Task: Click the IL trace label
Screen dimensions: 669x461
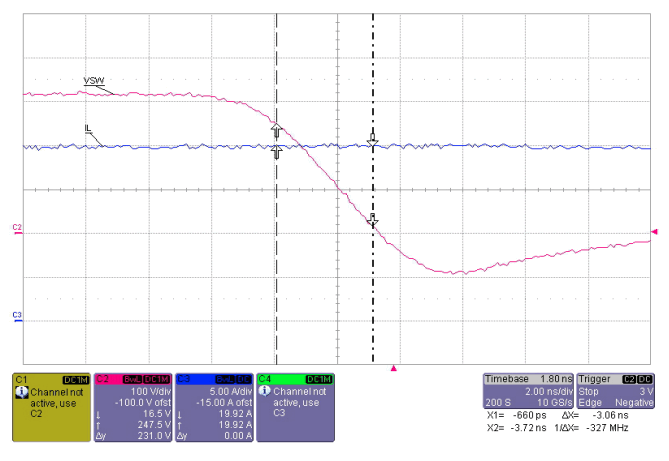Action: [x=88, y=128]
